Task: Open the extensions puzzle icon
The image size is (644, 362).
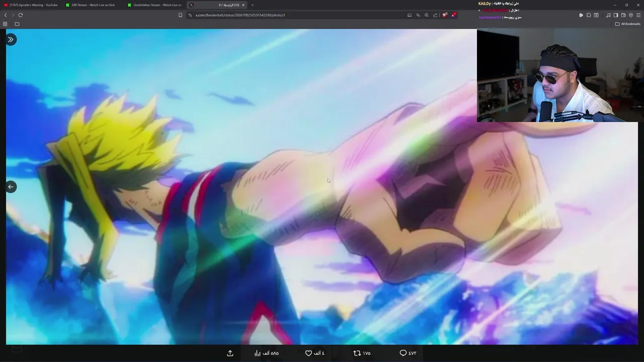Action: click(x=589, y=15)
